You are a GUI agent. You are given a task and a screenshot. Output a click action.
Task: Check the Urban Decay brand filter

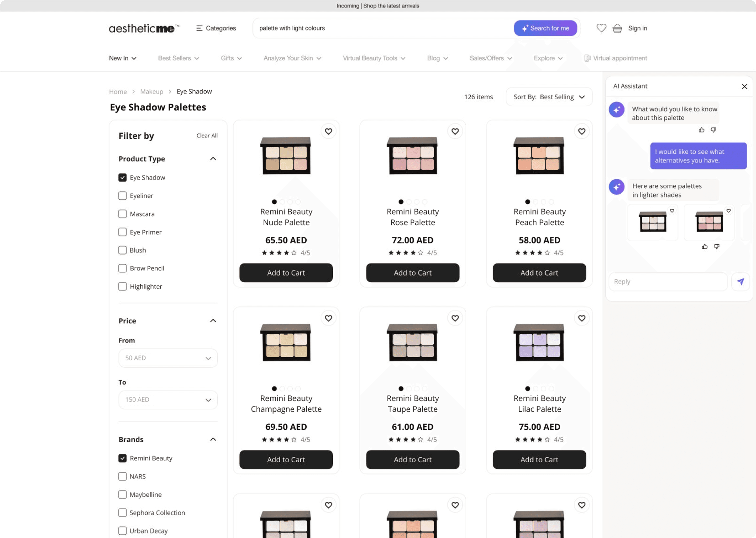coord(123,531)
